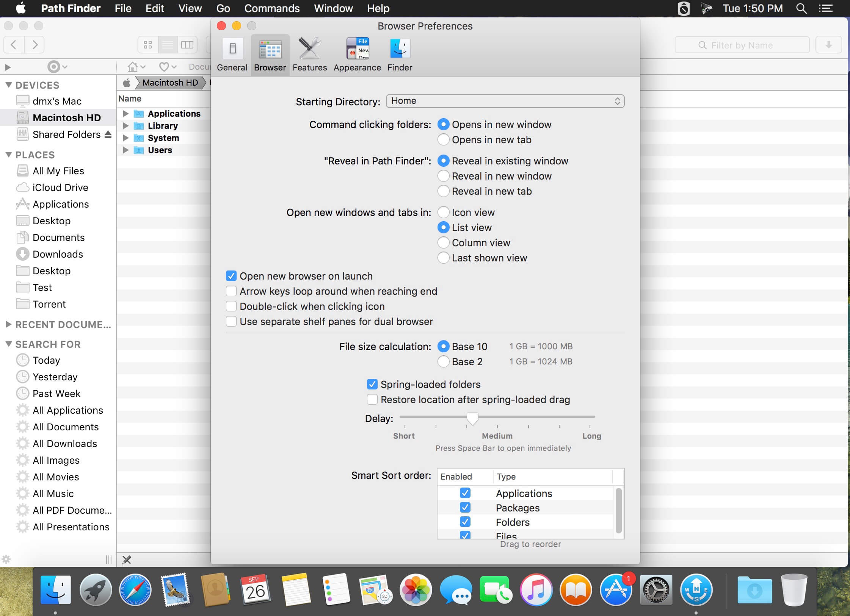Open App Store from the Dock
This screenshot has width=850, height=616.
[616, 590]
